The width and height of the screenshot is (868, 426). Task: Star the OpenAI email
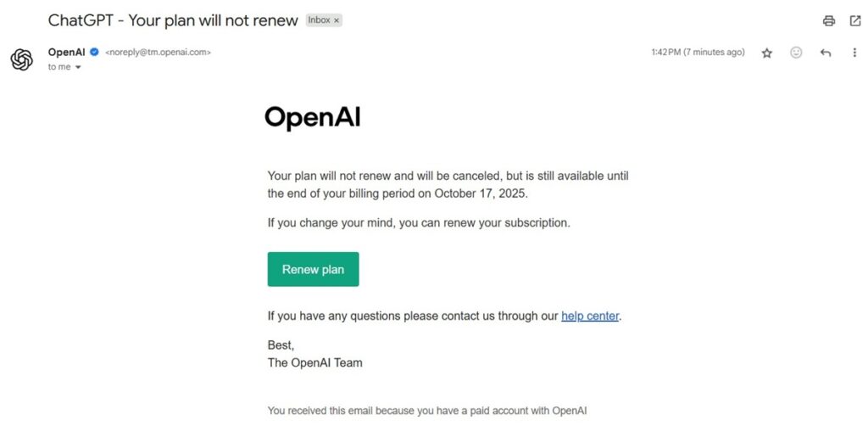click(767, 53)
